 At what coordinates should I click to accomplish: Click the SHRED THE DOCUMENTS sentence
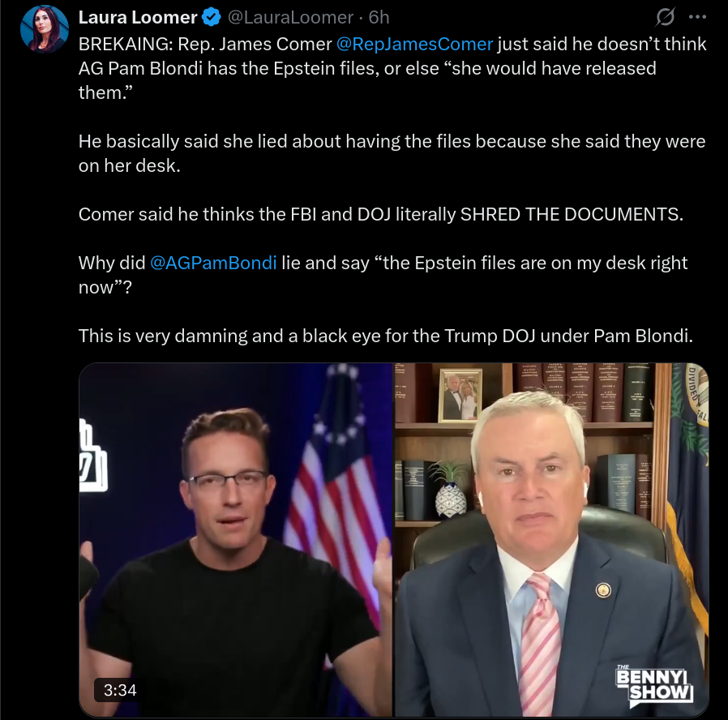coord(381,215)
